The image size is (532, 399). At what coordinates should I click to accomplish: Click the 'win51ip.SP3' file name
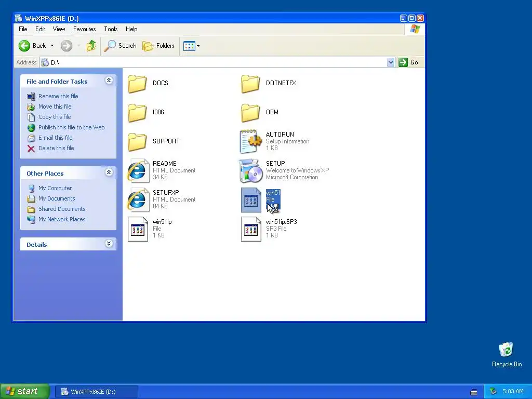pyautogui.click(x=281, y=222)
